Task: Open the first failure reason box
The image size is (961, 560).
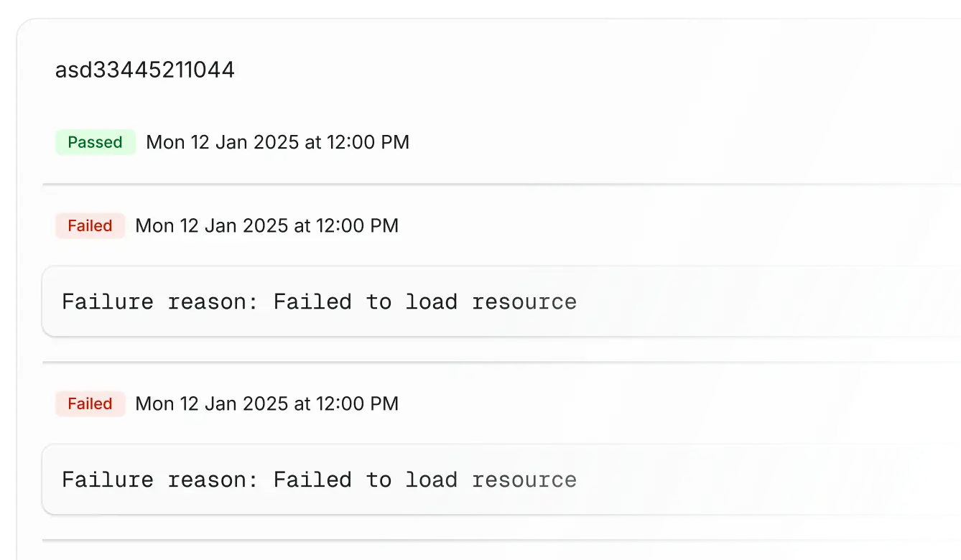Action: click(x=496, y=302)
